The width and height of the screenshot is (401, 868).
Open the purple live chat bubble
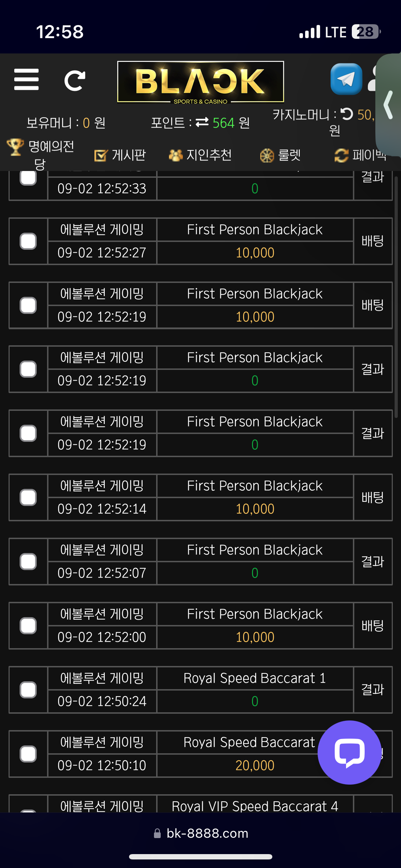(x=349, y=753)
